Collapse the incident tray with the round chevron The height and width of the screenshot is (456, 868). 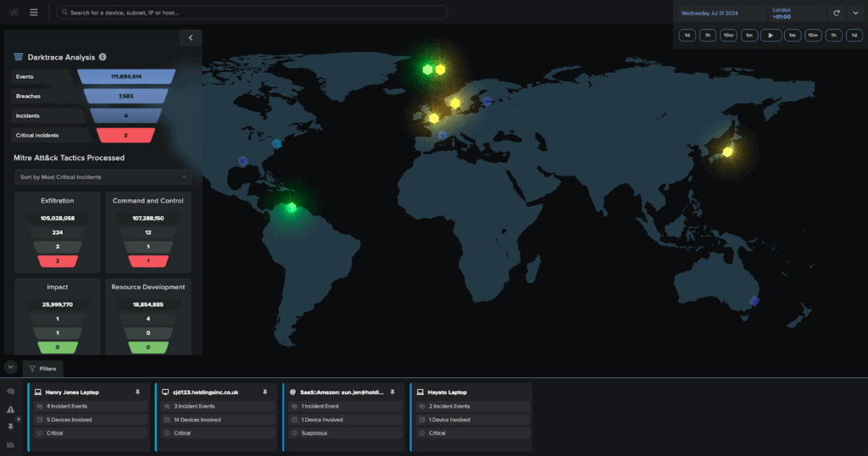pyautogui.click(x=10, y=367)
